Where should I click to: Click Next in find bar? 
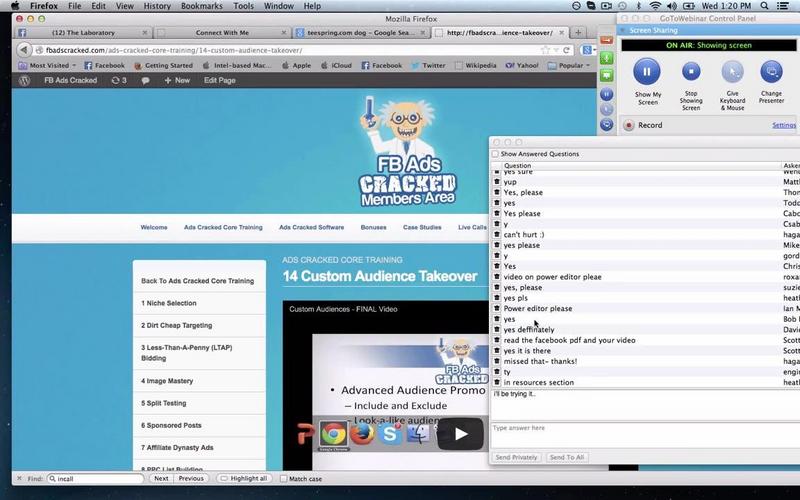pos(161,479)
